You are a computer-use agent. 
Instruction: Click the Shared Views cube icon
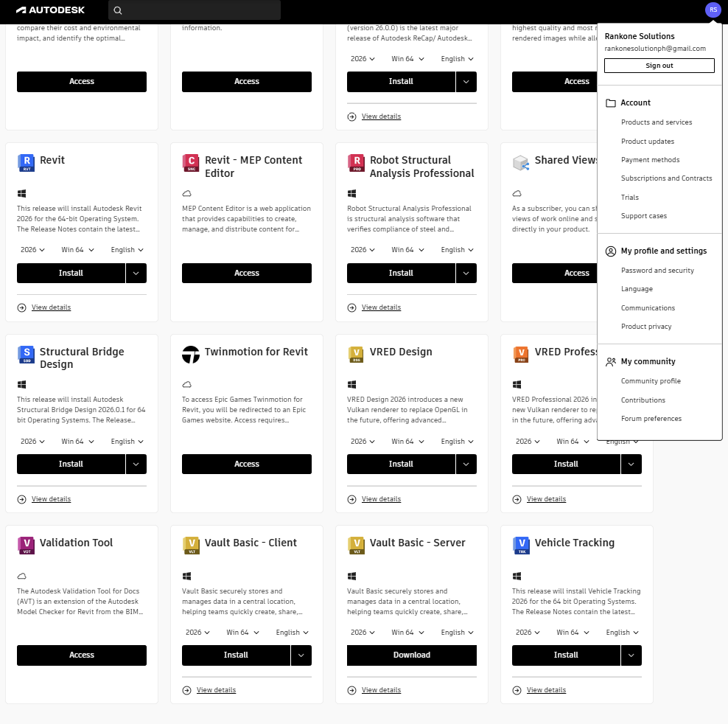point(521,163)
